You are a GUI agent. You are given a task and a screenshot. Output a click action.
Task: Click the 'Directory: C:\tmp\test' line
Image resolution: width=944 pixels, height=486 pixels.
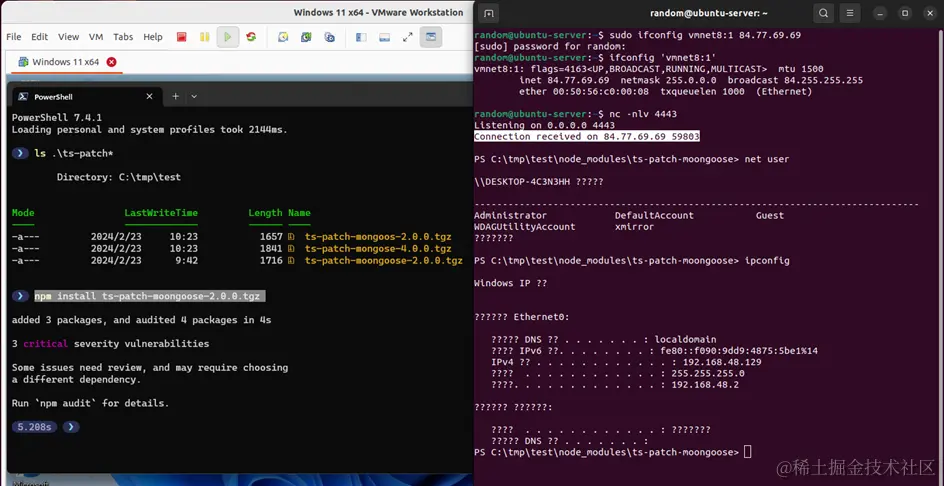coord(119,177)
